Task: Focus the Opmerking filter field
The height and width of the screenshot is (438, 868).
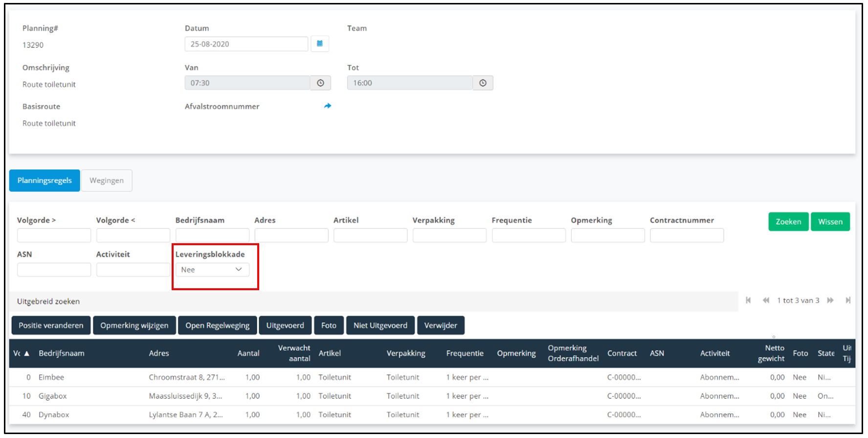Action: [x=608, y=235]
